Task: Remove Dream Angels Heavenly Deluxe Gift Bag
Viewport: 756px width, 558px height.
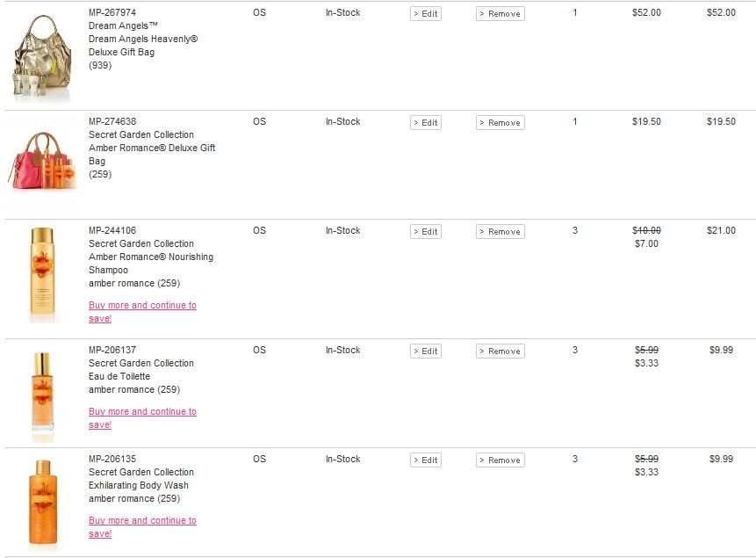Action: click(500, 14)
